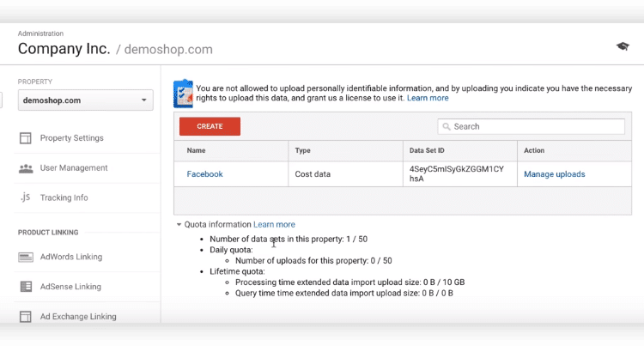Focus the data set Search field

[x=531, y=126]
